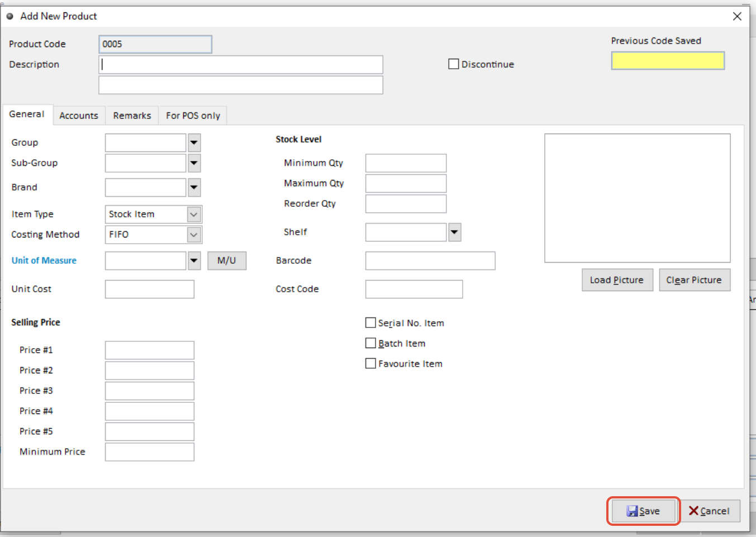The height and width of the screenshot is (537, 756).
Task: Mark product as Favourite Item
Action: [x=370, y=364]
